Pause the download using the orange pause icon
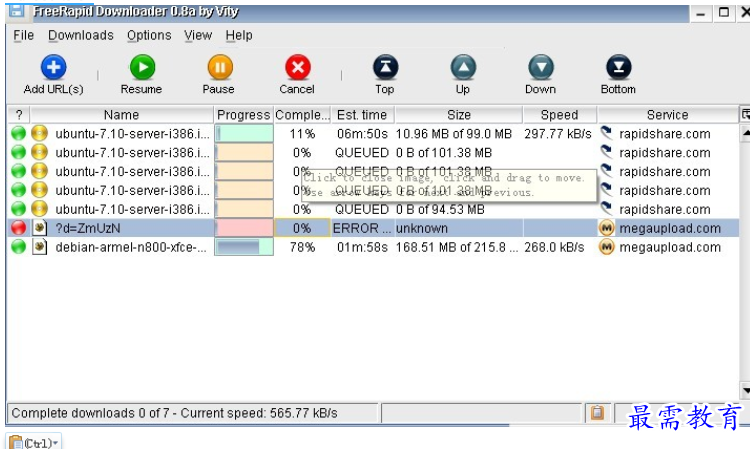The image size is (750, 449). 220,67
